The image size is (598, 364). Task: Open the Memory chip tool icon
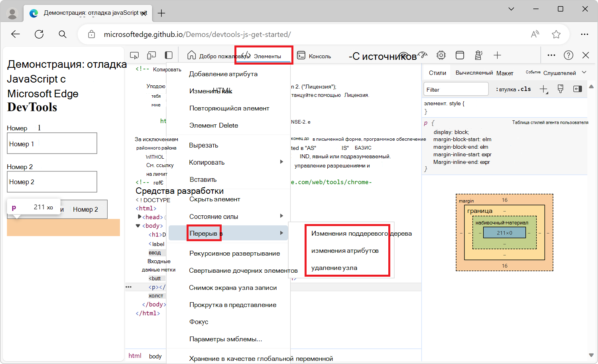441,55
